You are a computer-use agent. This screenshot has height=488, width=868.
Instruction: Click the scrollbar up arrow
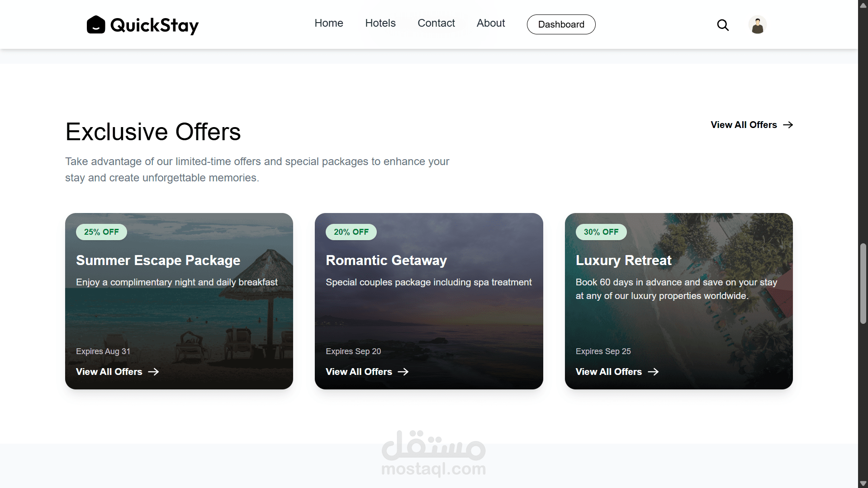click(x=863, y=5)
